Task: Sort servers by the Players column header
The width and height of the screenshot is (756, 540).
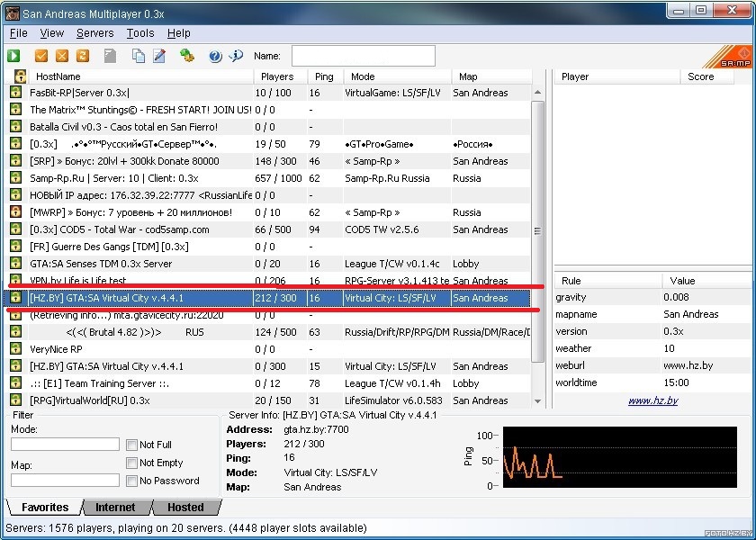Action: pyautogui.click(x=277, y=76)
